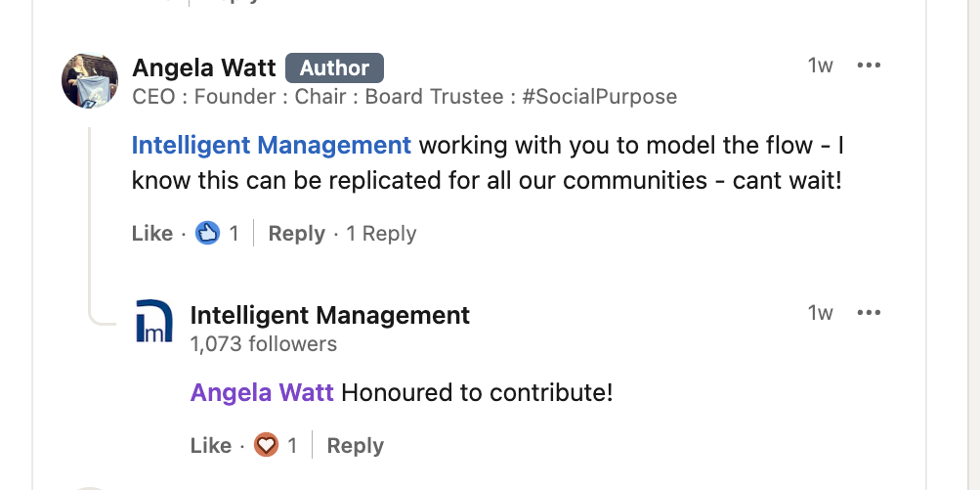Image resolution: width=980 pixels, height=490 pixels.
Task: Click blue Intelligent Management mention link
Action: tap(271, 146)
